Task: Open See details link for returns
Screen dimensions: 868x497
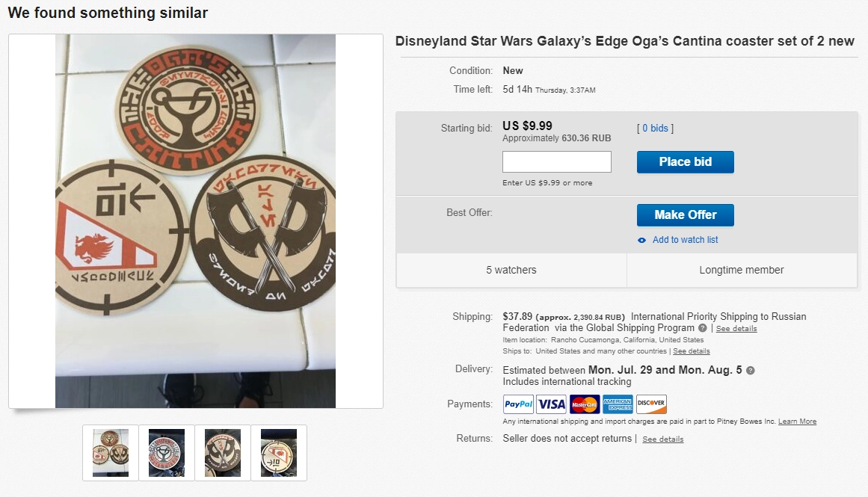Action: pyautogui.click(x=662, y=439)
